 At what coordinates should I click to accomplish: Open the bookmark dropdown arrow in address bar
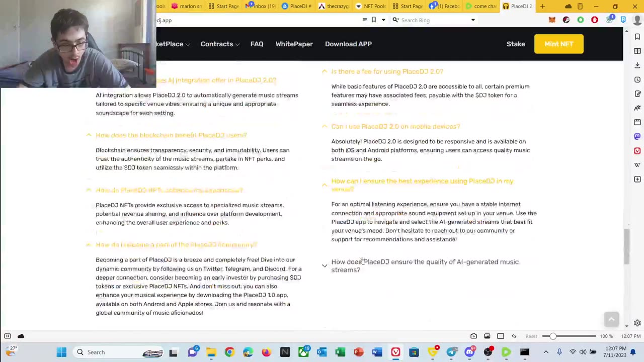pos(383,20)
